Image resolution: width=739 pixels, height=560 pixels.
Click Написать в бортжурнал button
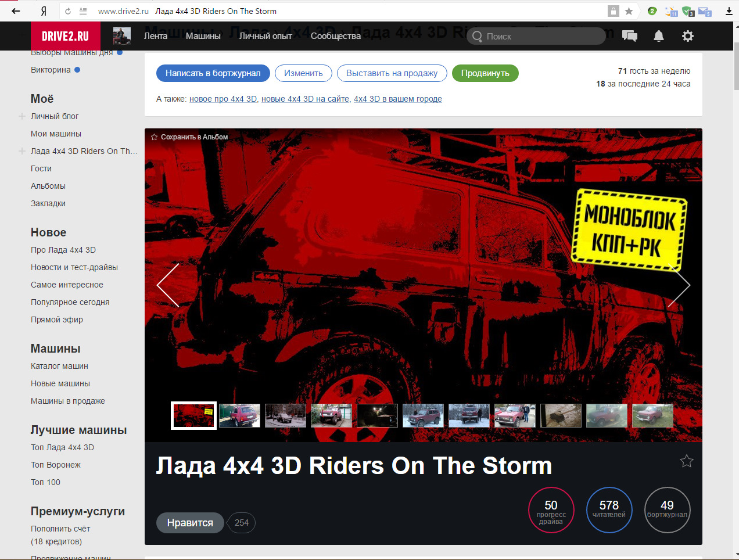[x=213, y=73]
